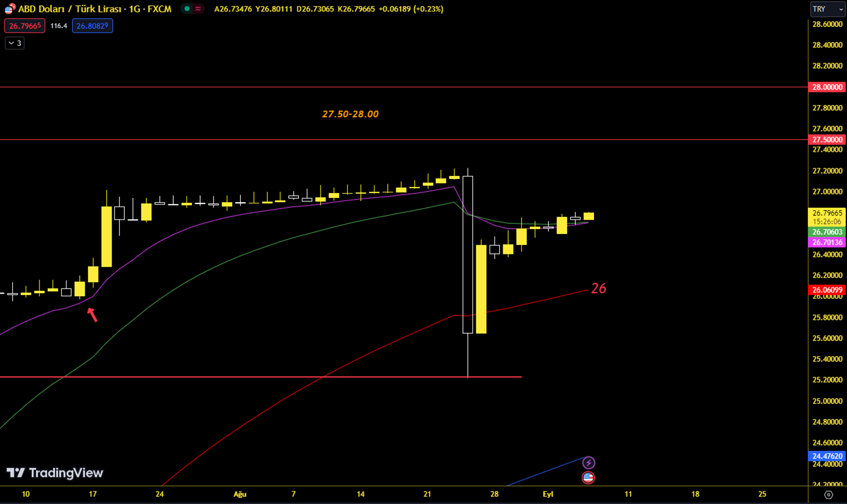Open chart settings hexagon gear icon
This screenshot has width=847, height=504.
click(828, 495)
